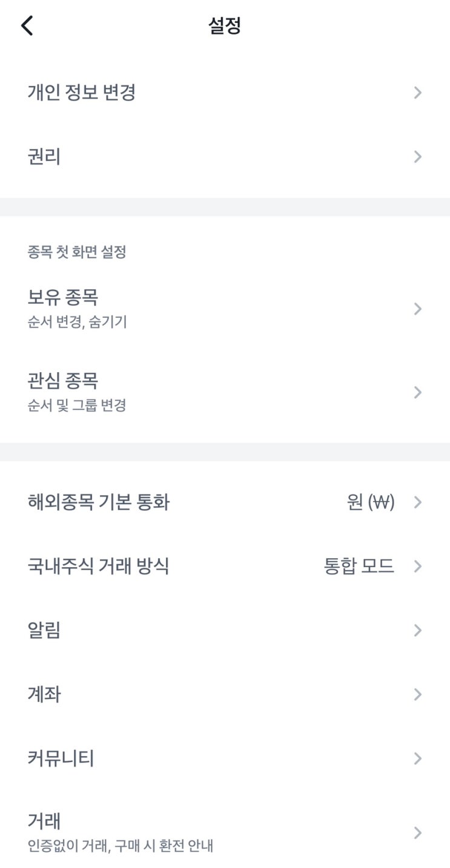Click chevron next to 개인 정보 변경

417,93
